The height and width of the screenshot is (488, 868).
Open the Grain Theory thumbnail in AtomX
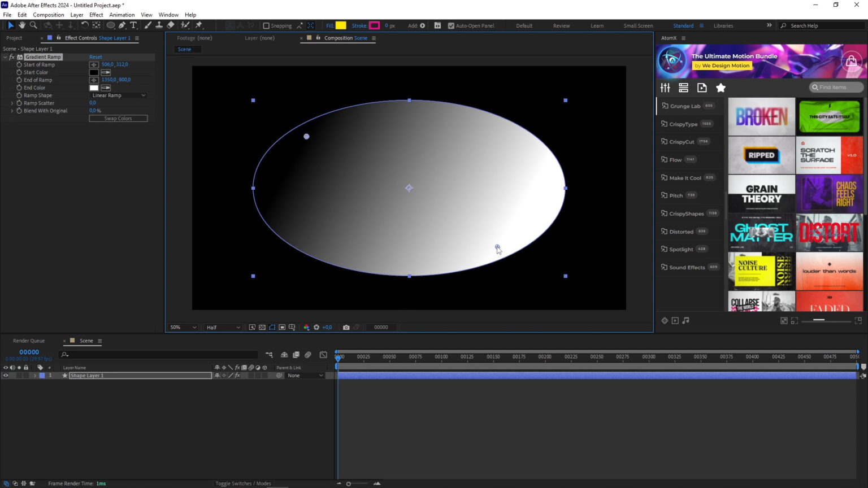(x=761, y=193)
